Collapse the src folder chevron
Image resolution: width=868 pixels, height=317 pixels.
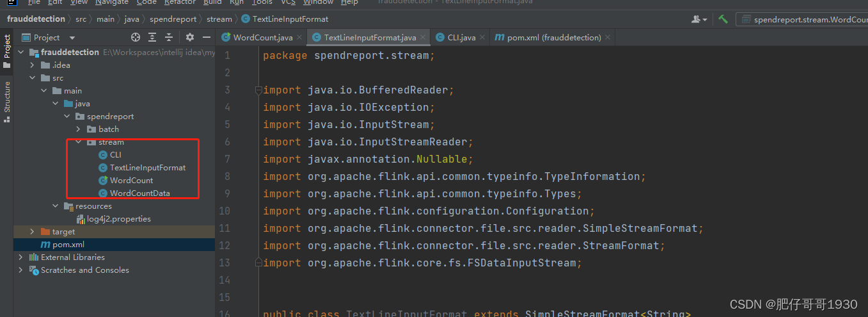[x=33, y=77]
